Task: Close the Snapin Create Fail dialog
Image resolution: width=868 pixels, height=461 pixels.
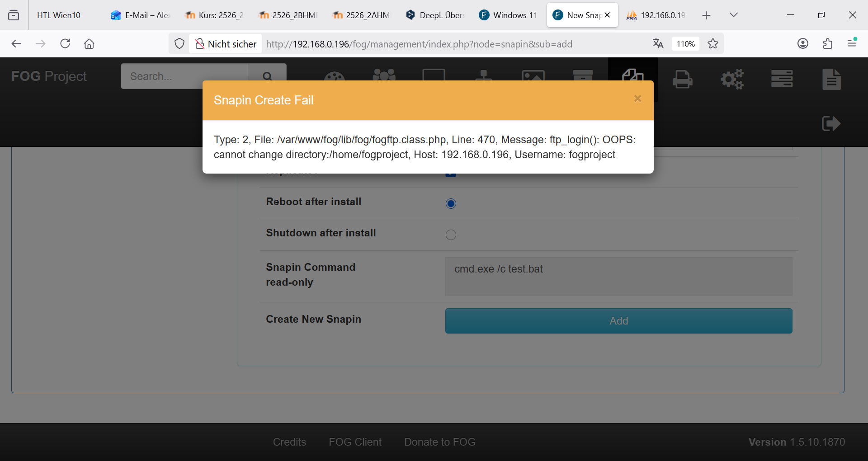Action: [x=637, y=99]
